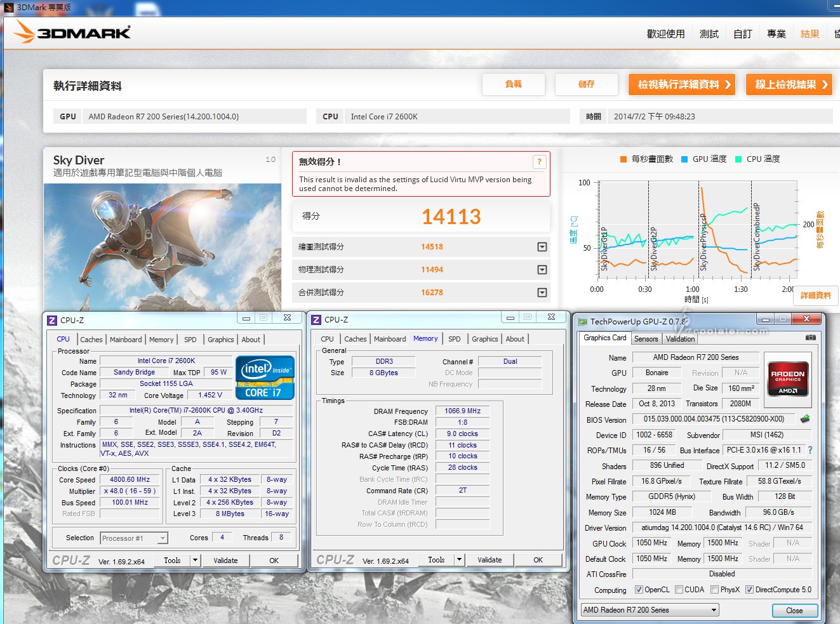Toggle CUDA checkbox in GPU-Z
840x624 pixels.
[679, 590]
